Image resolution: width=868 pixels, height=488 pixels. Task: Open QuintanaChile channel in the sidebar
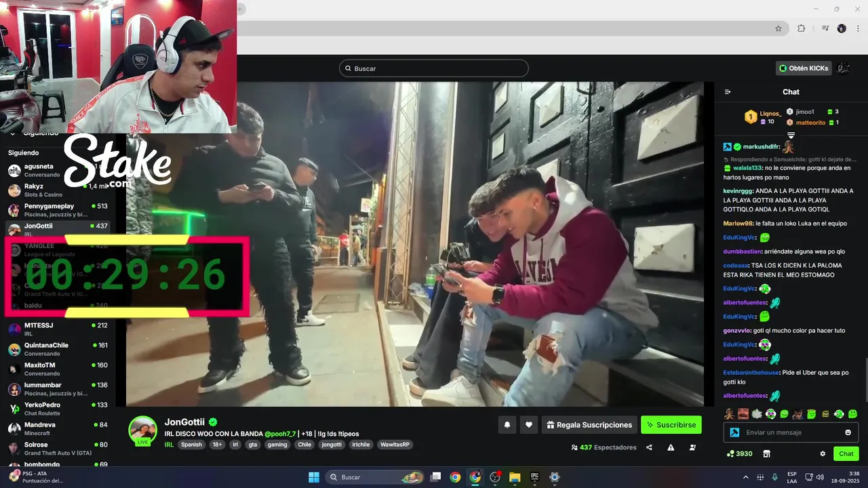pyautogui.click(x=58, y=349)
